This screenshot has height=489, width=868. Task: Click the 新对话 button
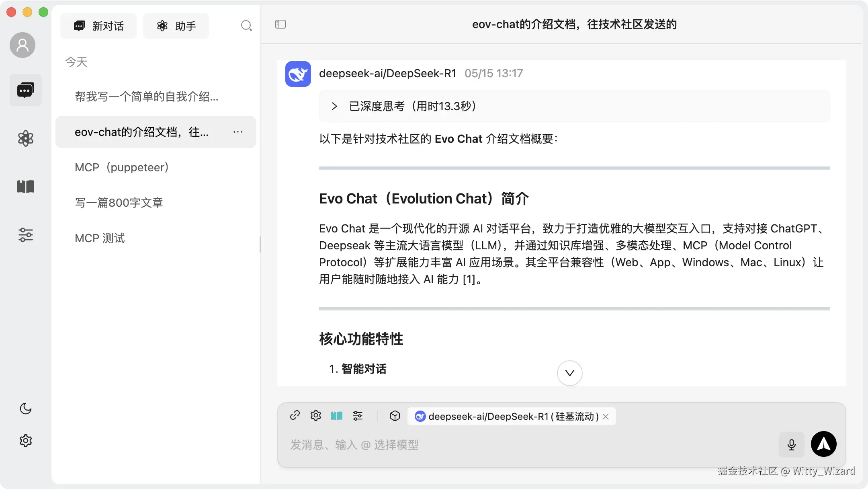[98, 25]
